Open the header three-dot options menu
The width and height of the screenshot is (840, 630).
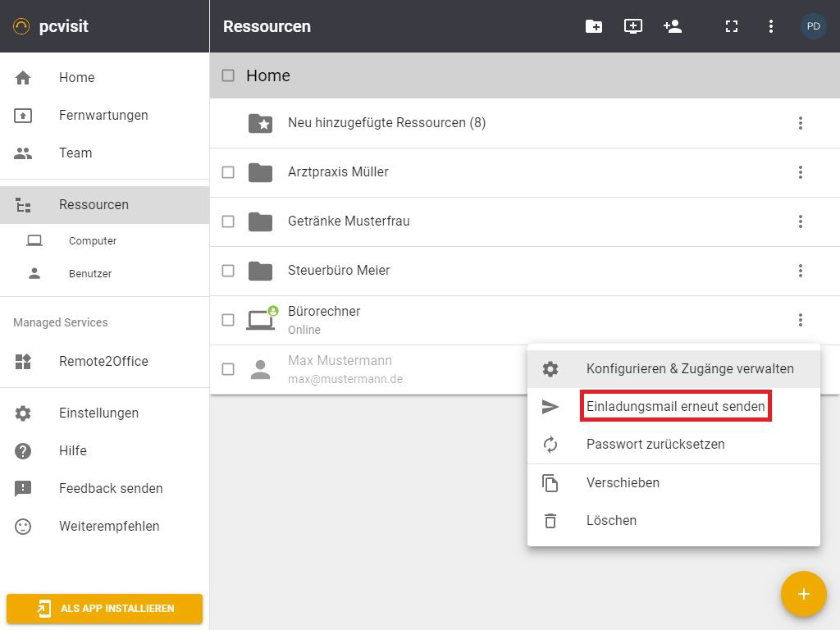tap(771, 26)
